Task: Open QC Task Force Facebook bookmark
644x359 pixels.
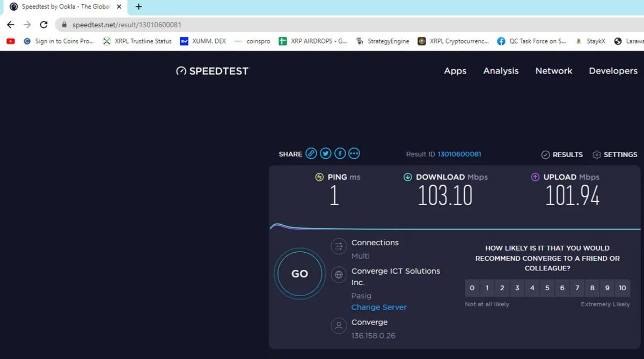Action: point(531,41)
